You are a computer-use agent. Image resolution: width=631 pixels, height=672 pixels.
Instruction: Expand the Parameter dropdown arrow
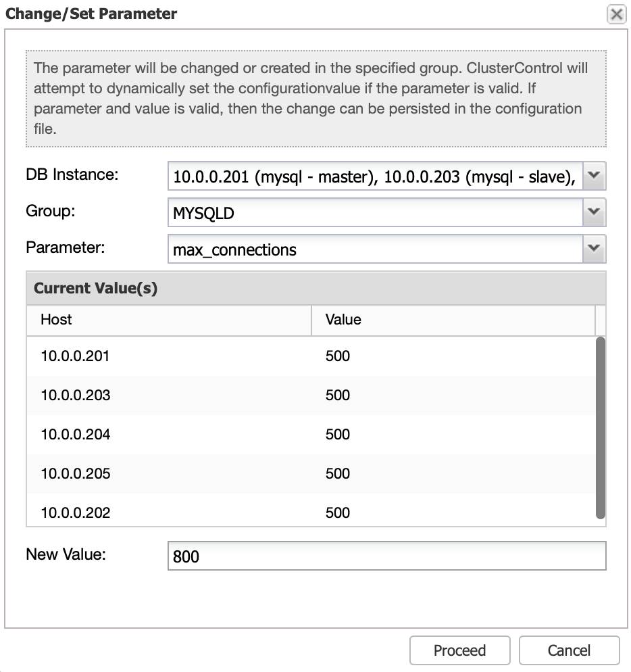click(x=594, y=249)
